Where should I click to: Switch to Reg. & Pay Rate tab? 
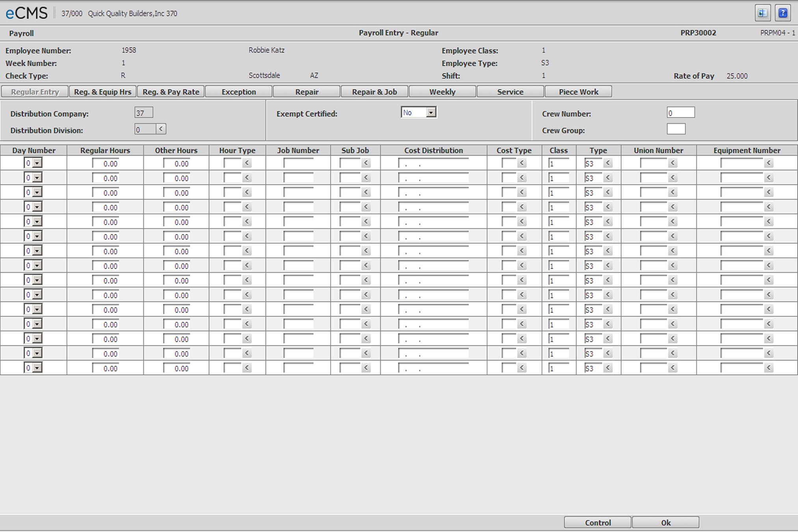[x=171, y=91]
